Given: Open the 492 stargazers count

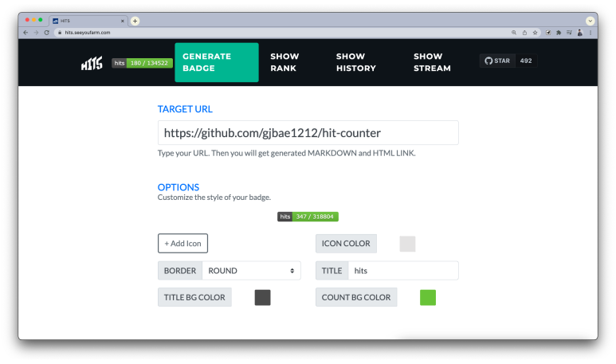Looking at the screenshot, I should click(x=526, y=61).
